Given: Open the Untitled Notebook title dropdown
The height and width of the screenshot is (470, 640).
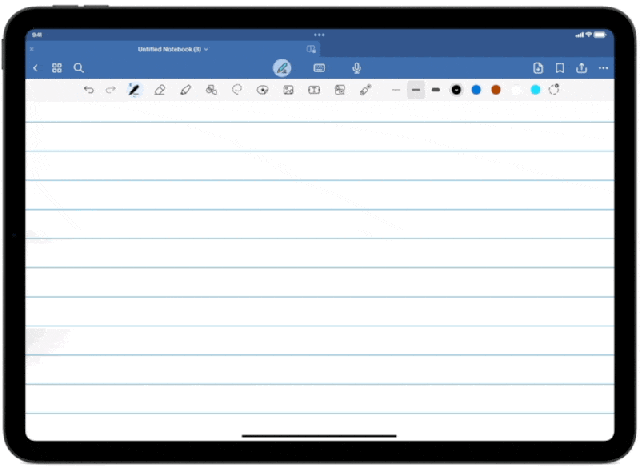Looking at the screenshot, I should tap(173, 49).
